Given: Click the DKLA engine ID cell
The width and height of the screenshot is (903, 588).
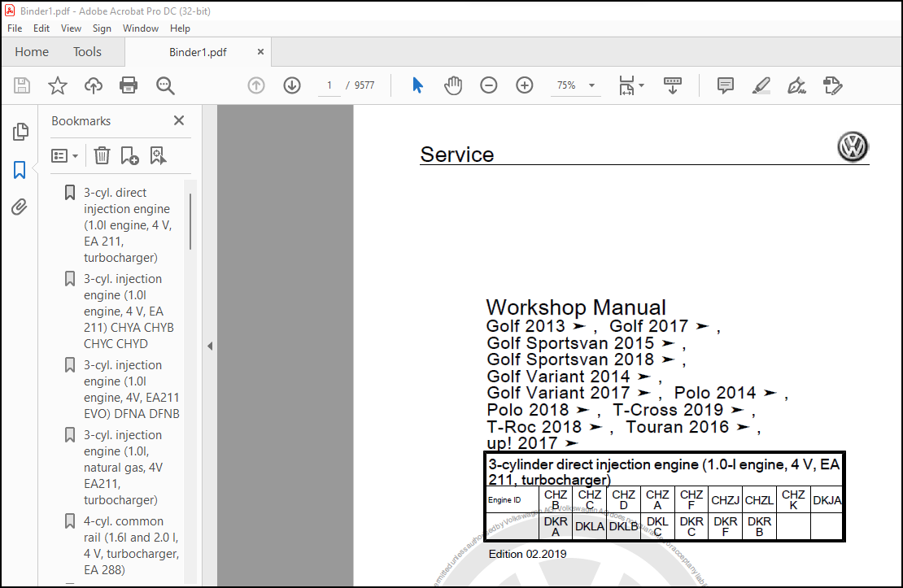Looking at the screenshot, I should [589, 526].
